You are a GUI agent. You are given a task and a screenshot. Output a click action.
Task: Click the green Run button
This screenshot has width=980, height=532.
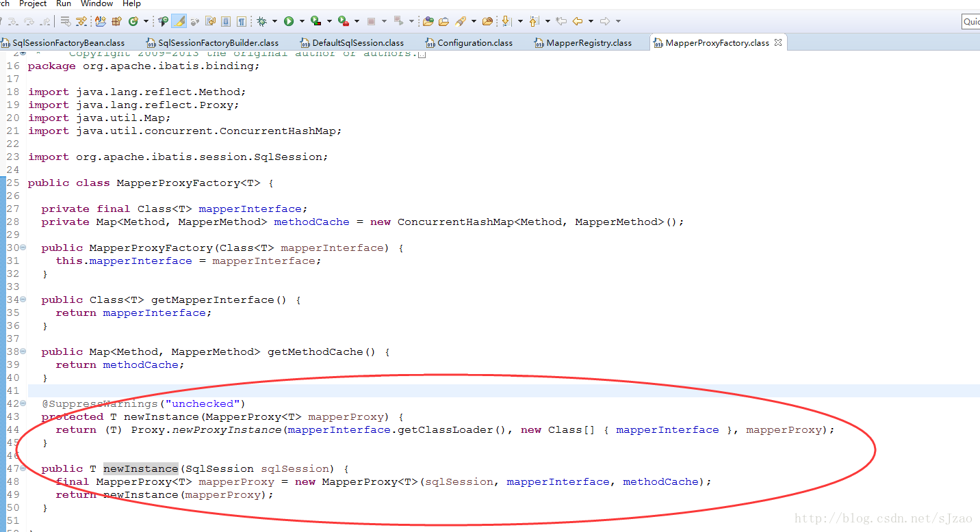pos(289,21)
